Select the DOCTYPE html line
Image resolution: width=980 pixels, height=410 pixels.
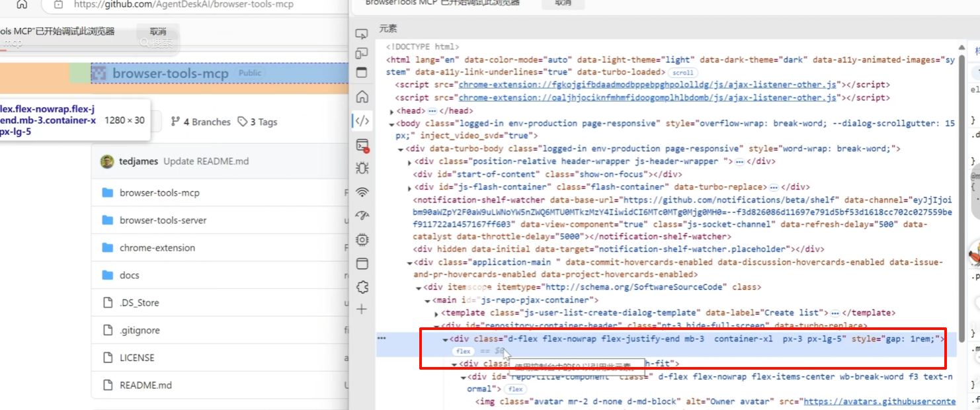tap(422, 47)
